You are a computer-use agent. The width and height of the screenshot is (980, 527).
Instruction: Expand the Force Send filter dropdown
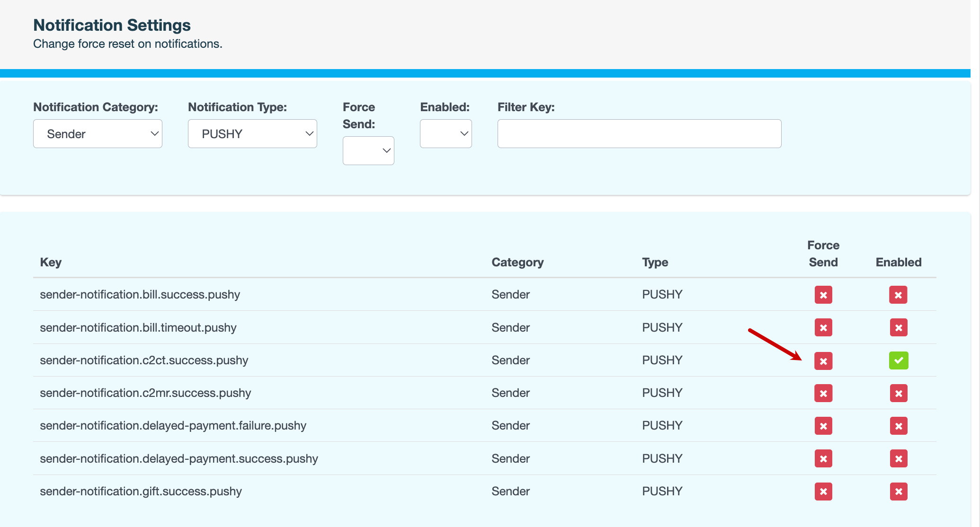point(368,151)
